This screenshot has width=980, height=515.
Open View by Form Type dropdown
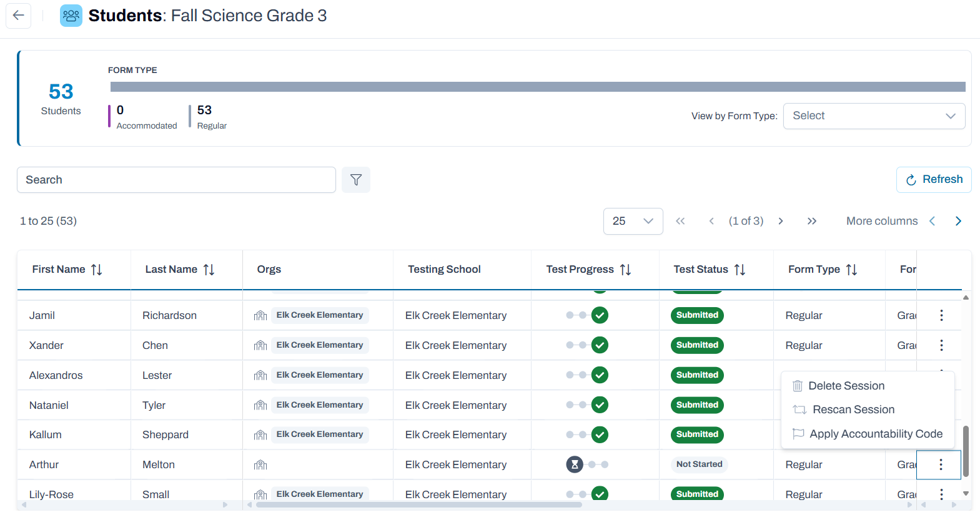tap(874, 116)
